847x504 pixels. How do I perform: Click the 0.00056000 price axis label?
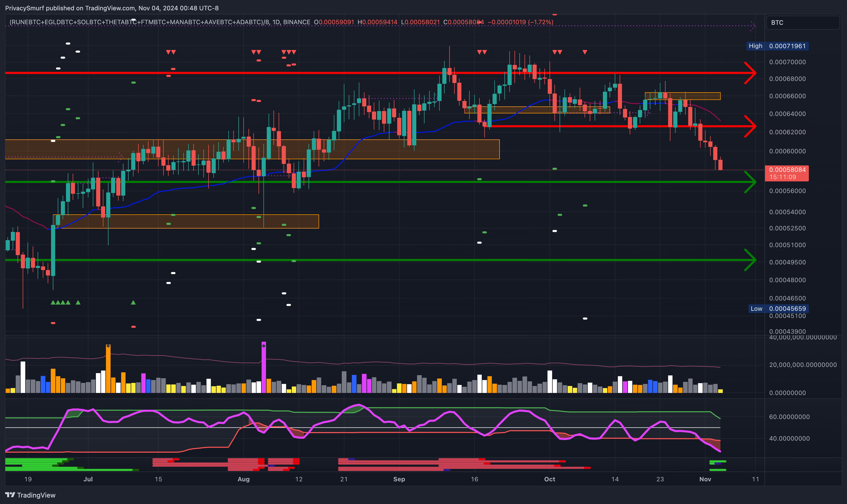[x=787, y=191]
